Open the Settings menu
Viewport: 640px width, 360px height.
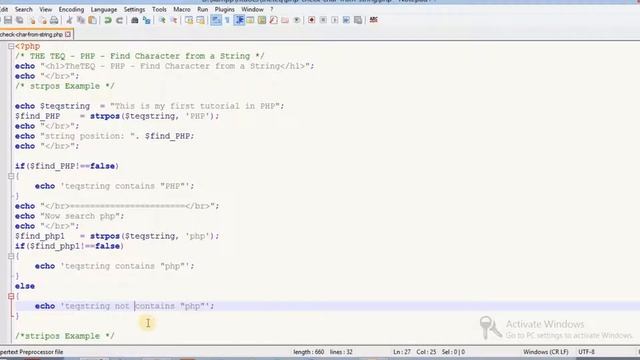tap(134, 9)
